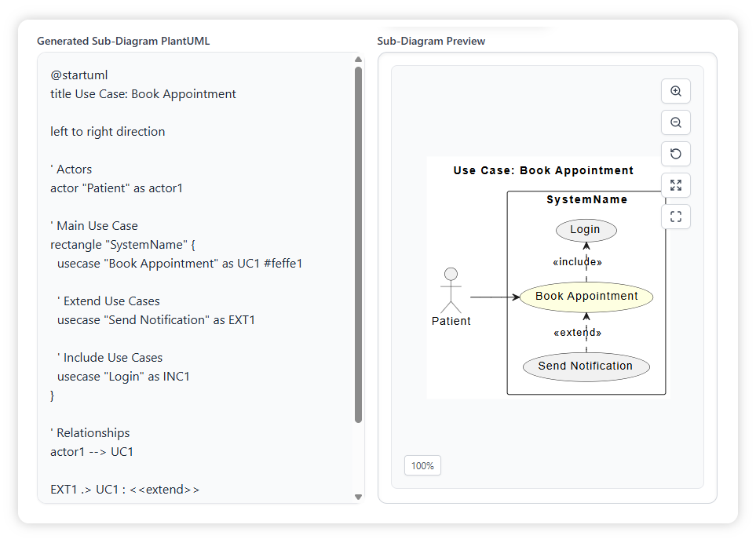
Task: Click the 100% zoom level indicator
Action: click(422, 465)
